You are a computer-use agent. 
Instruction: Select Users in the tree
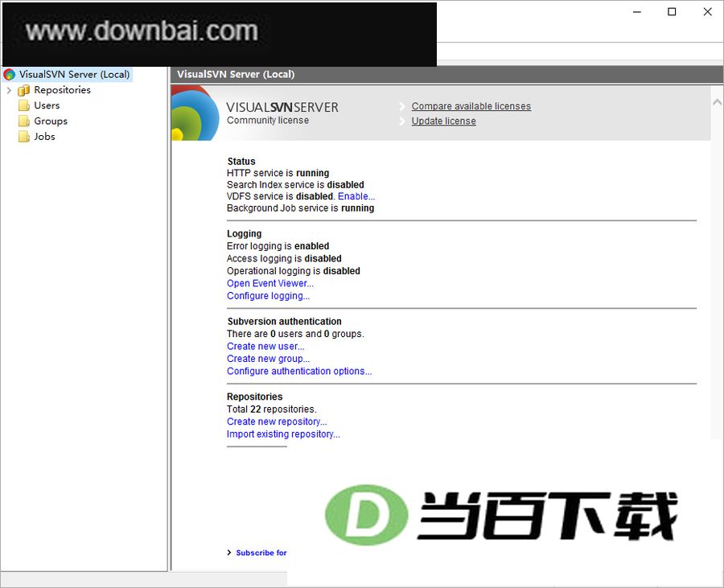coord(47,105)
